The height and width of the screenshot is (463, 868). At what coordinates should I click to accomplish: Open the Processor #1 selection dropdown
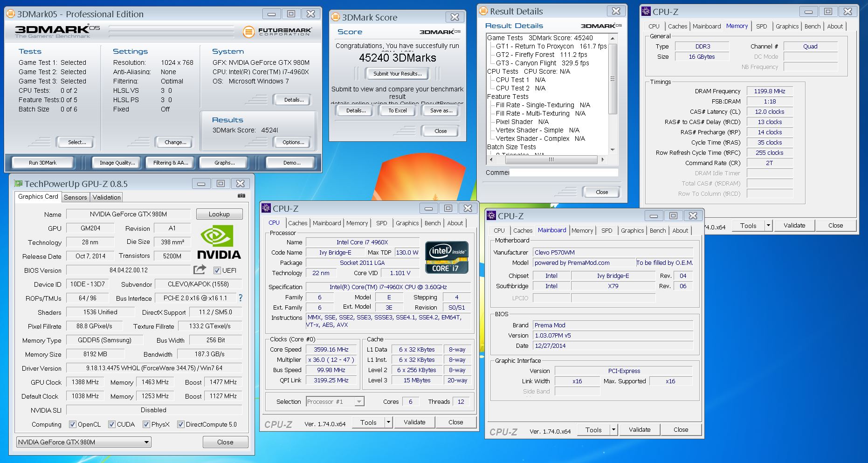pyautogui.click(x=335, y=401)
